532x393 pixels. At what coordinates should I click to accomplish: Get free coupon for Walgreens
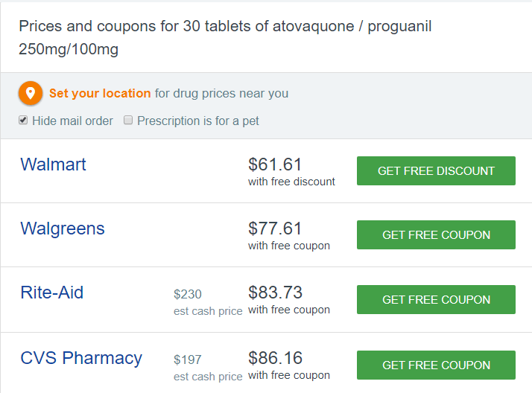point(436,234)
